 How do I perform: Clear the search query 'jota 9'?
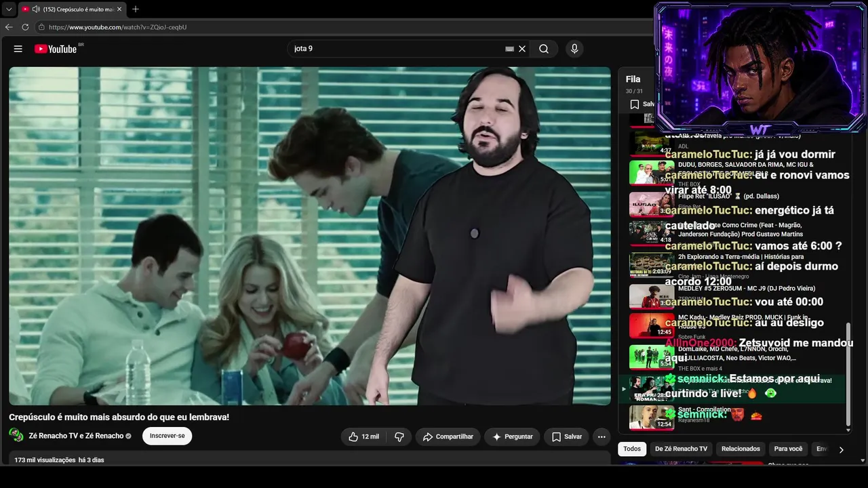click(x=522, y=49)
